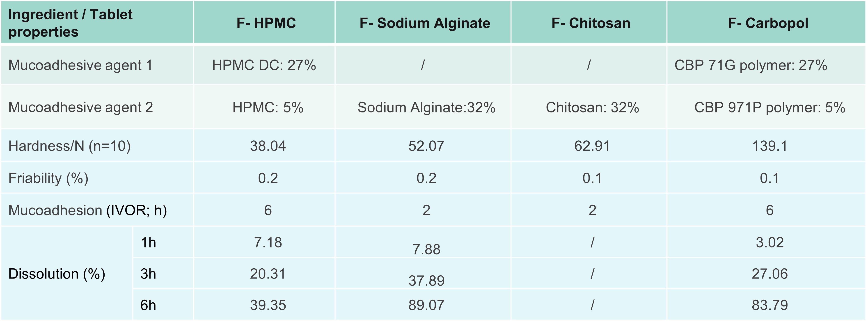Select the 83.79 dissolution value
Screen dimensions: 868x322
[x=770, y=305]
